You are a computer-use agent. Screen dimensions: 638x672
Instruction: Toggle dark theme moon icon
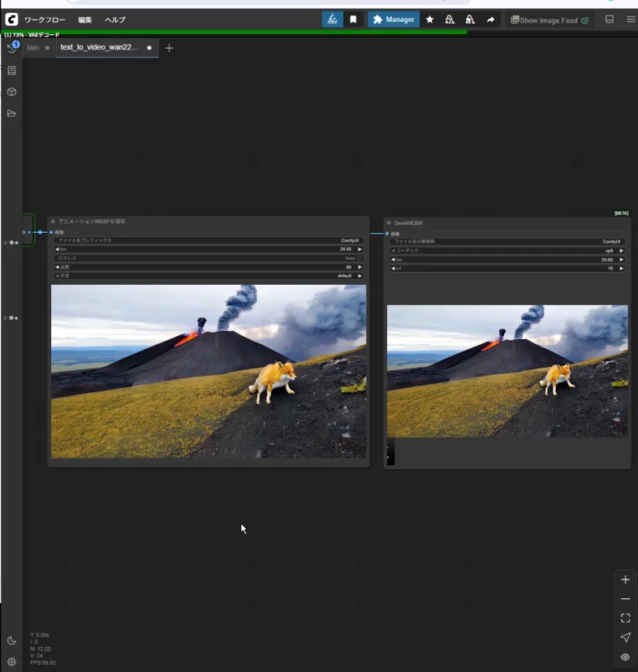coord(11,640)
